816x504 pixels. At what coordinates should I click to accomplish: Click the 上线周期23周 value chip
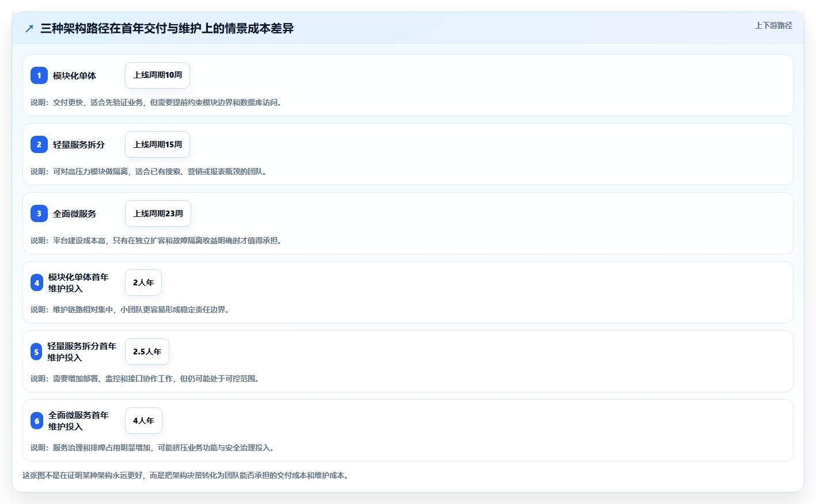coord(158,213)
